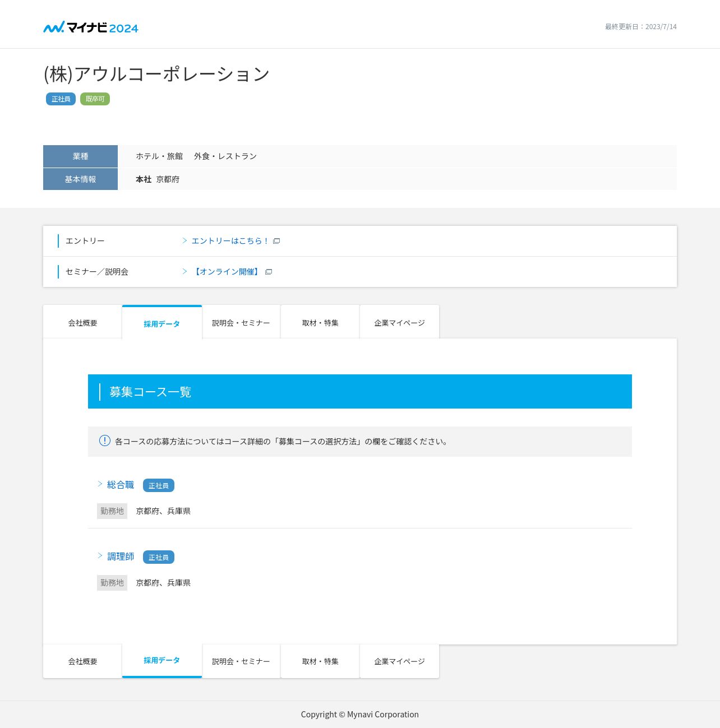Click the 正社員 badge under the company name
The width and height of the screenshot is (720, 728).
61,99
